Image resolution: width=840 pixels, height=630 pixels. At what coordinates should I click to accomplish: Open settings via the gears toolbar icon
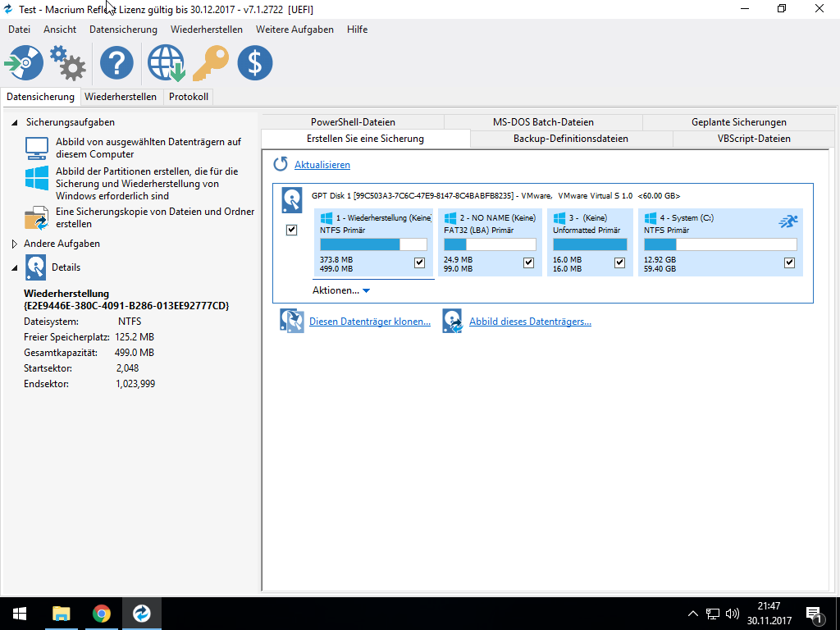click(x=68, y=62)
